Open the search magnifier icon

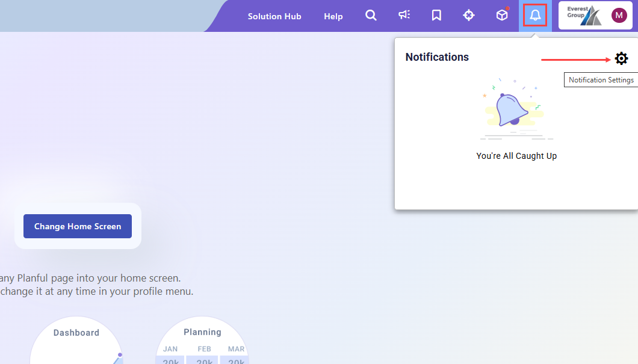(x=371, y=16)
